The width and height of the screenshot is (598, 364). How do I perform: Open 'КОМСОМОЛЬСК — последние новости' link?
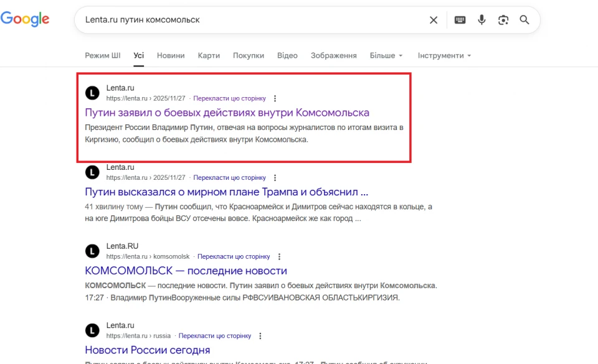point(186,271)
